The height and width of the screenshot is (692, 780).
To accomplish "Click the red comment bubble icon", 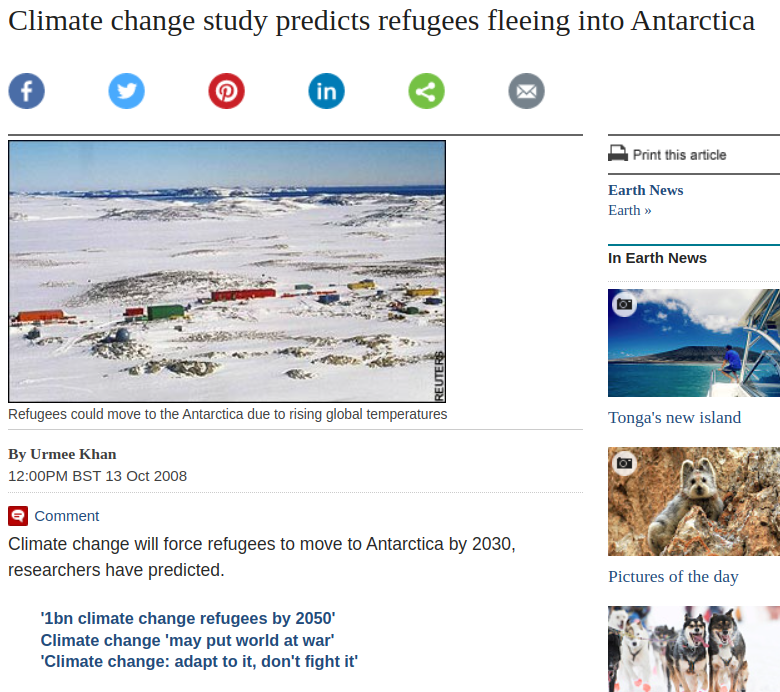I will click(x=18, y=516).
